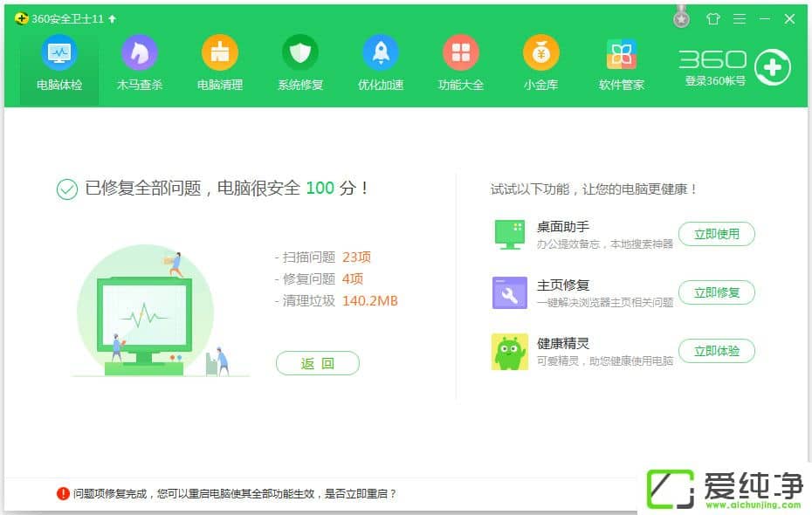Click the 健康精灵 green monster icon

click(510, 352)
